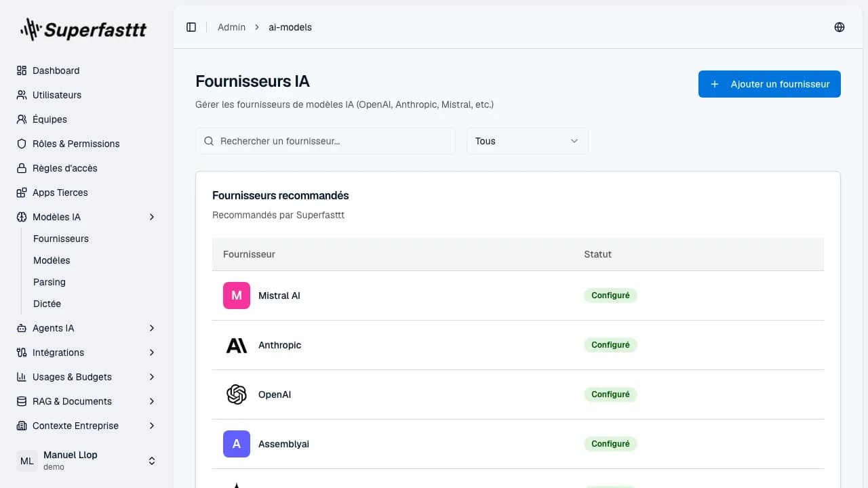Click the Assemblyai provider name
868x488 pixels.
(x=283, y=444)
